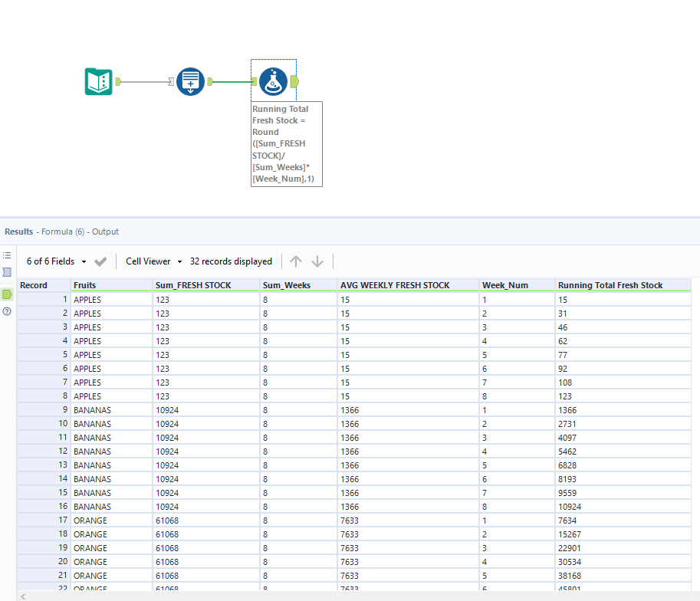Select the Summarize tool in the workflow
Image resolution: width=700 pixels, height=601 pixels.
click(x=190, y=80)
